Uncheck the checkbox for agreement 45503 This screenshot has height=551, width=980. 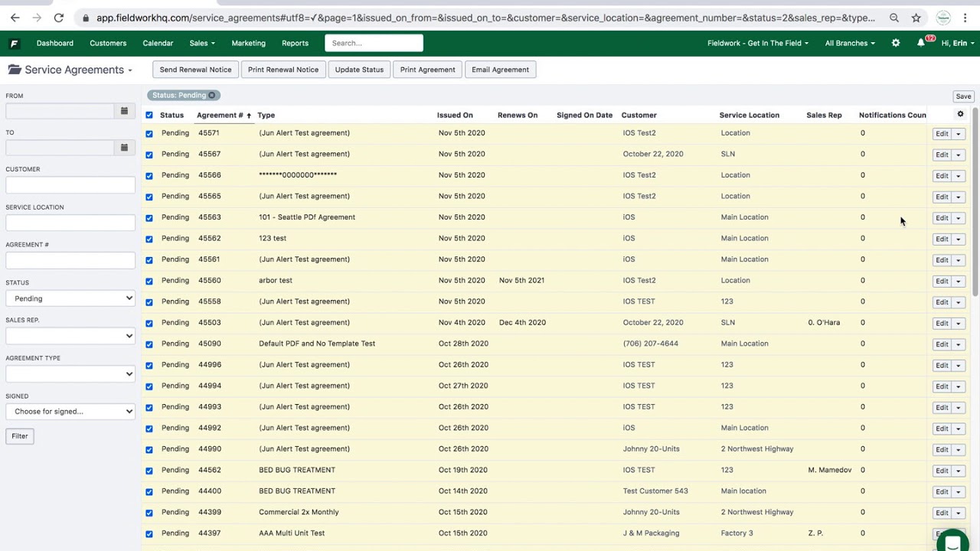point(149,323)
